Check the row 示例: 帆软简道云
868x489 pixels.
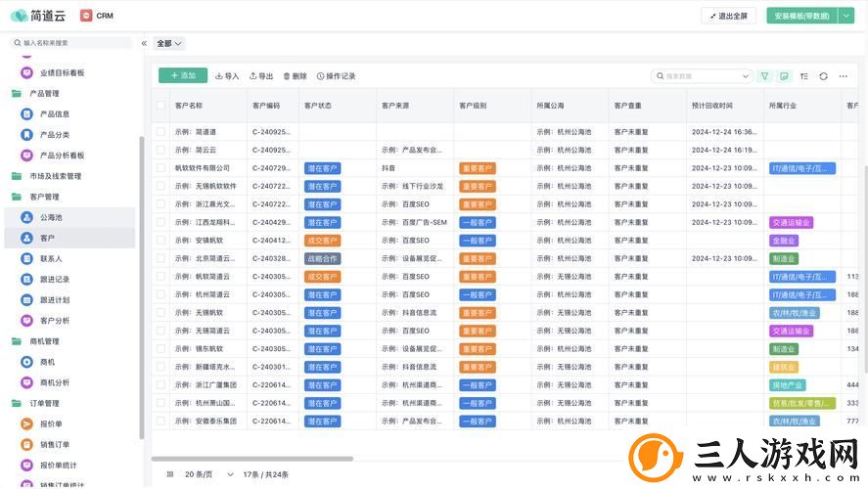pyautogui.click(x=160, y=276)
